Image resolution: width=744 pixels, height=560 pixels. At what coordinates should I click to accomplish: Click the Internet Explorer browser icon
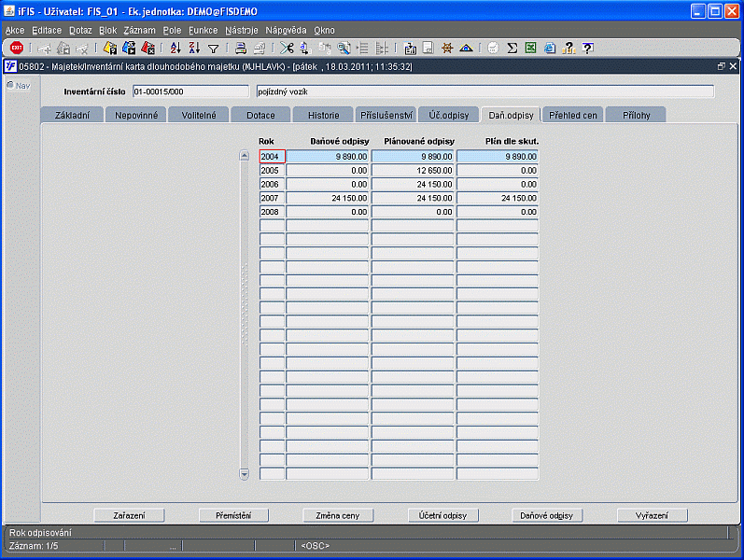(550, 48)
